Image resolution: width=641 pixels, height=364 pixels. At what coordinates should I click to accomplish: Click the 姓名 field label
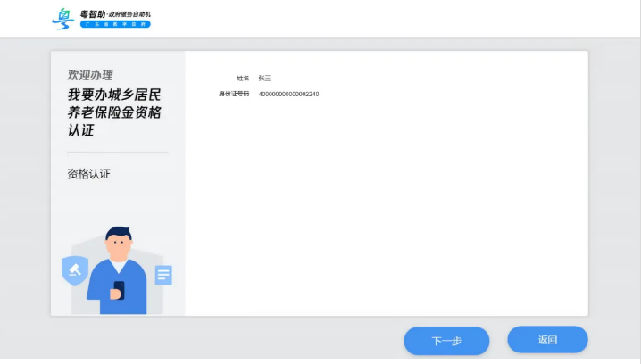(x=243, y=79)
